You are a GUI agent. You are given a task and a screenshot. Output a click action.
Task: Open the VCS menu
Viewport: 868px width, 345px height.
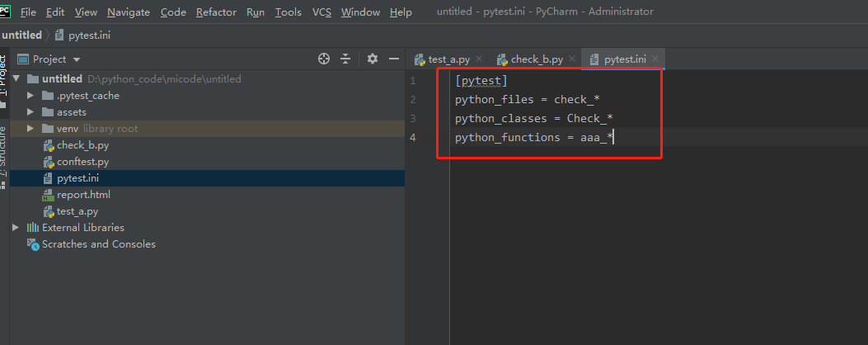pos(321,12)
